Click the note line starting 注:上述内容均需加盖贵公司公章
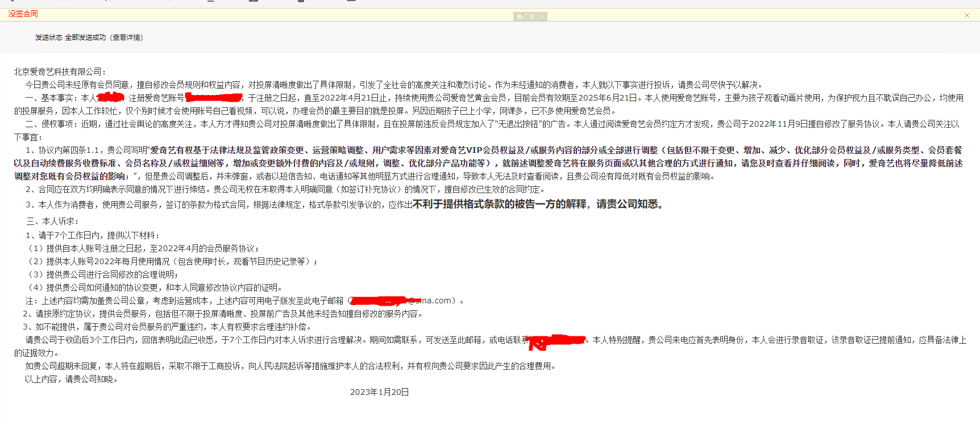The width and height of the screenshot is (980, 421). point(246,301)
